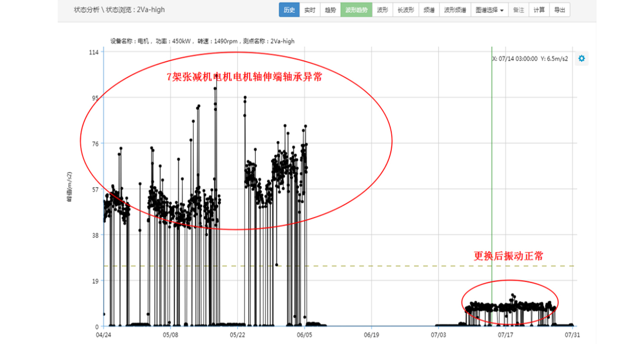Click the 备注 (Remarks) button
This screenshot has height=344, width=644.
(x=519, y=10)
